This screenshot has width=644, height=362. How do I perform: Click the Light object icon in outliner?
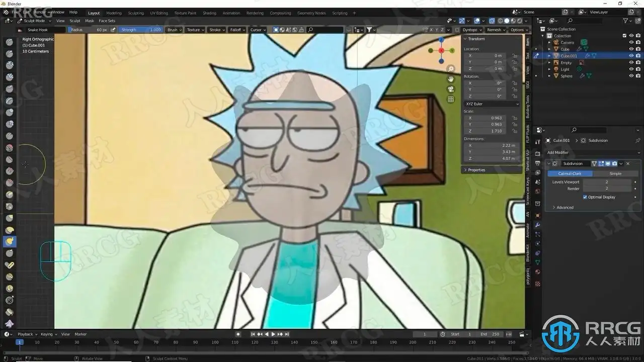click(x=556, y=69)
